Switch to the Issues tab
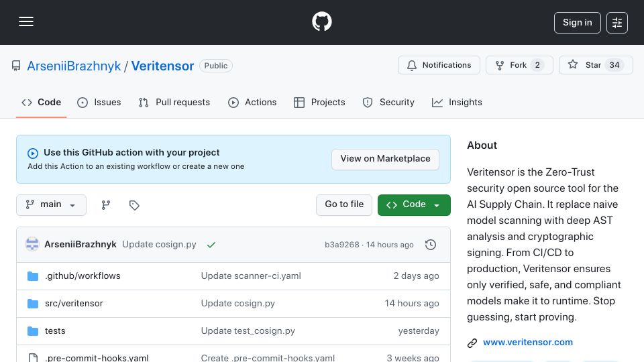 [99, 102]
